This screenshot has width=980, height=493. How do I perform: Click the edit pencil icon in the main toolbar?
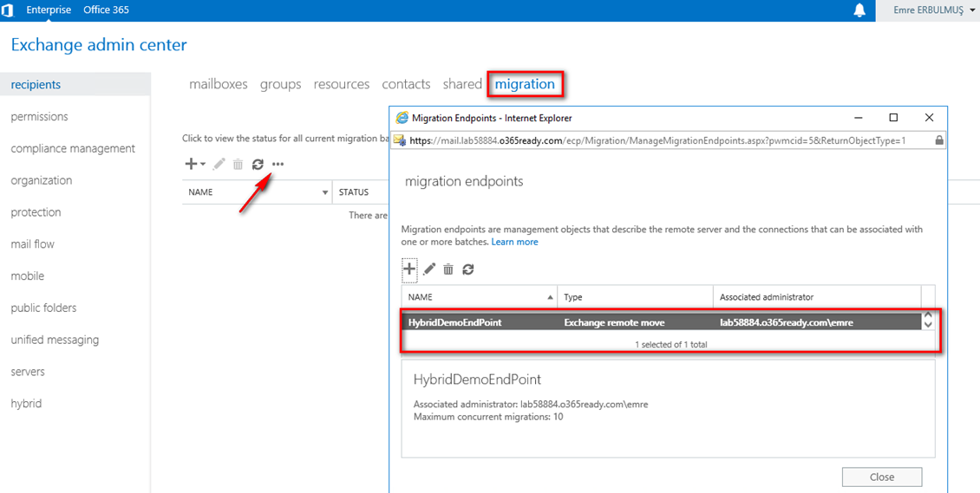point(219,164)
